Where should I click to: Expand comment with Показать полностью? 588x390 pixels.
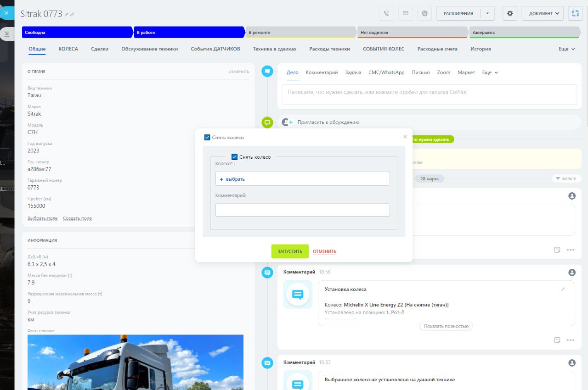[x=446, y=326]
